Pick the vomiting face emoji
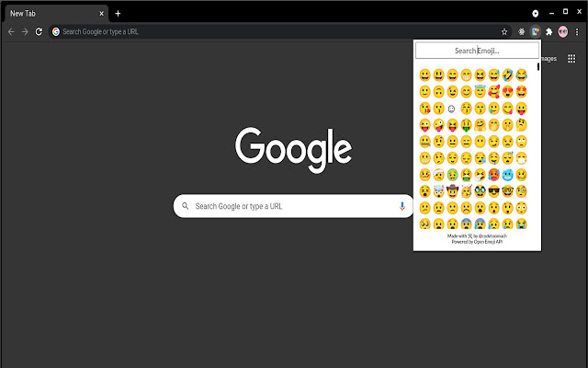 [x=466, y=175]
